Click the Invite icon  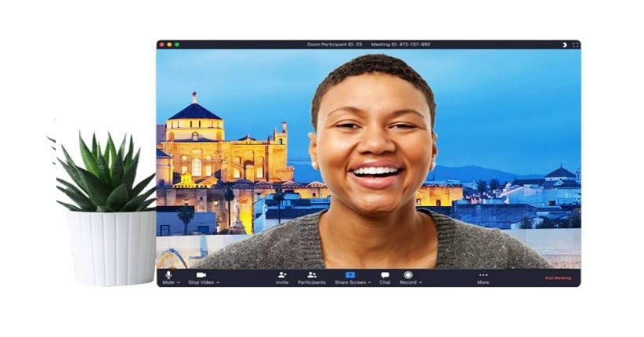(282, 275)
